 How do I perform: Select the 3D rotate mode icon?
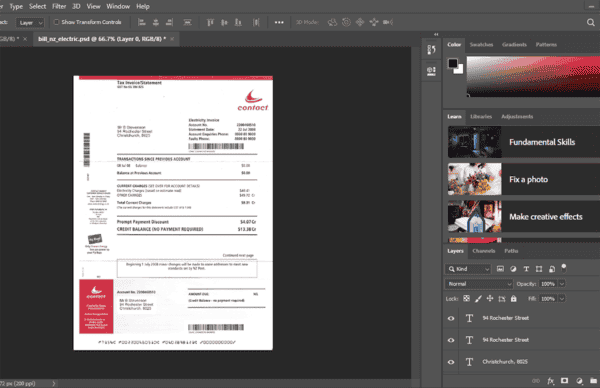click(x=332, y=23)
